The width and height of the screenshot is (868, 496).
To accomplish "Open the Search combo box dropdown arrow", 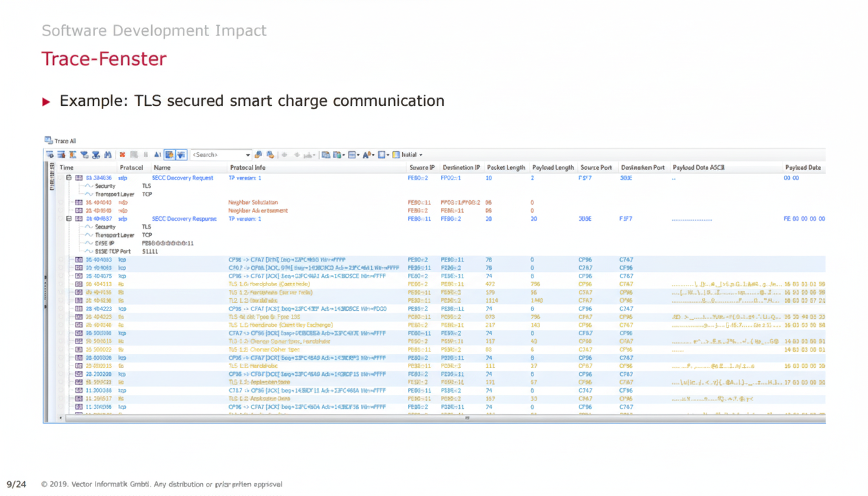I will [x=248, y=155].
